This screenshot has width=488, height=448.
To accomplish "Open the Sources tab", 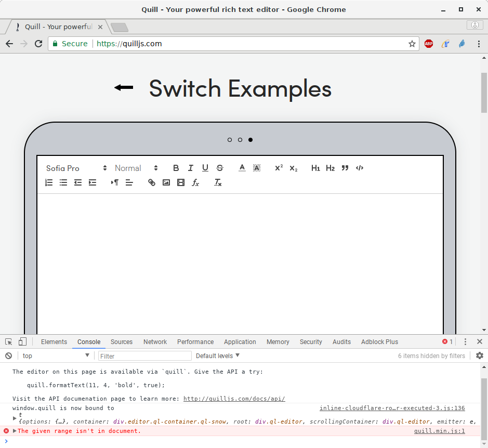I will [122, 342].
